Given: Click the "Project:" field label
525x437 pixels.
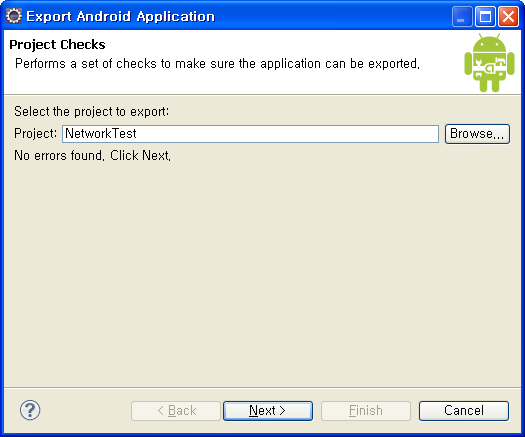Looking at the screenshot, I should pos(36,134).
